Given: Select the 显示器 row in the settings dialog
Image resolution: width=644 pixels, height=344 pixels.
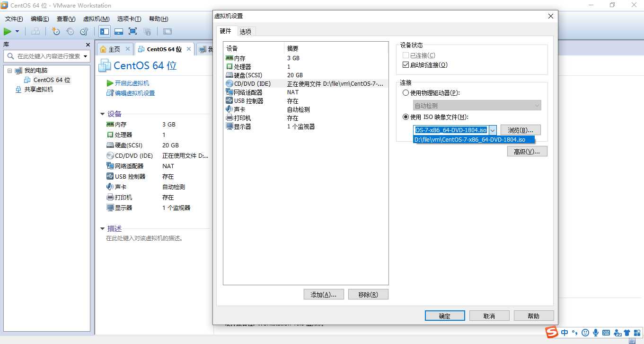Looking at the screenshot, I should pos(306,127).
